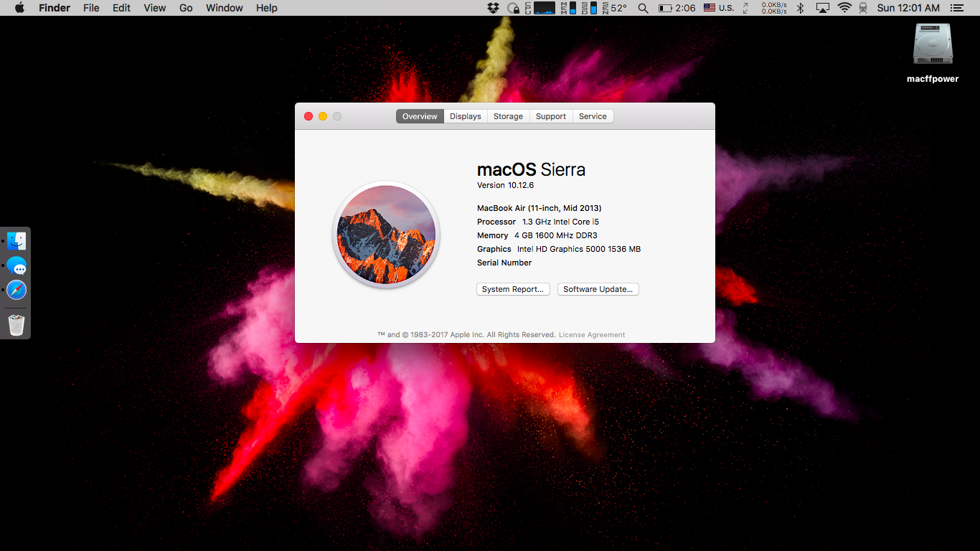Click the date and time Sun 12:01 AM
The width and height of the screenshot is (980, 551).
[x=908, y=8]
